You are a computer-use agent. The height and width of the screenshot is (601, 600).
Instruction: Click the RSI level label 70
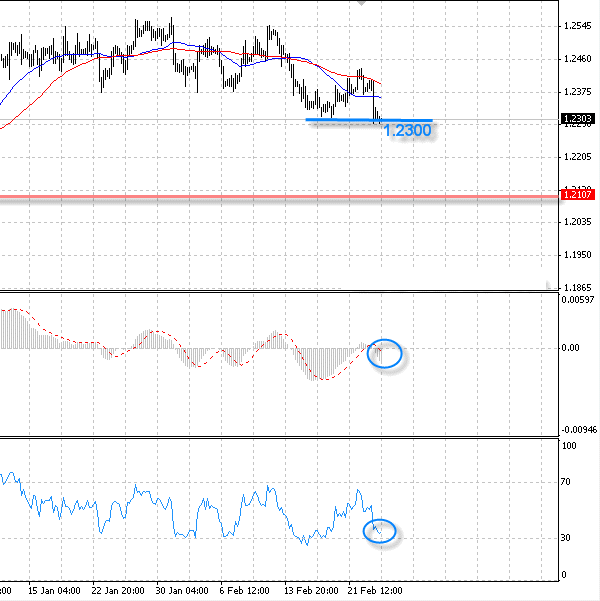point(565,482)
